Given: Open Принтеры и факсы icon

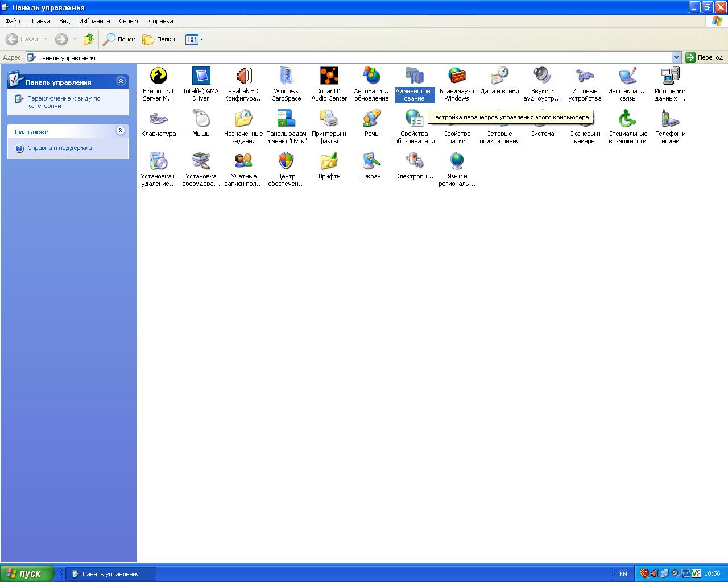Looking at the screenshot, I should coord(329,119).
